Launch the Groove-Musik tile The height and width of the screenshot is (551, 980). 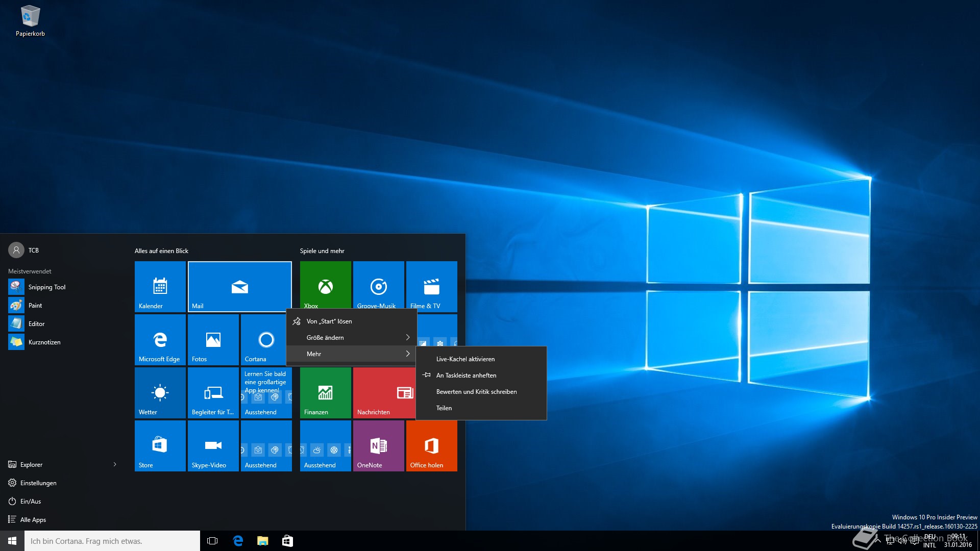point(378,285)
